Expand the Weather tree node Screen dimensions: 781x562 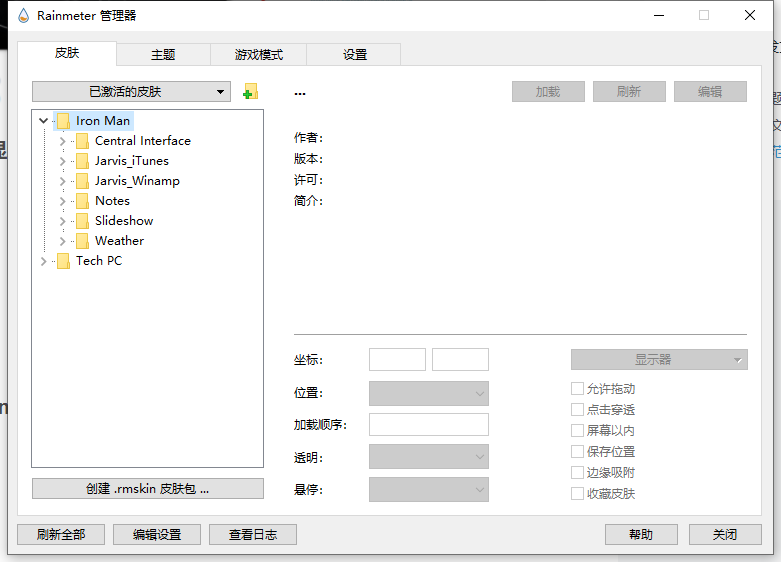coord(62,241)
